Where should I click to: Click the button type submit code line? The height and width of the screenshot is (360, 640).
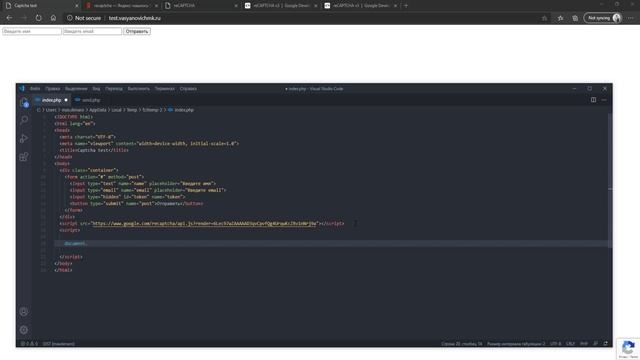pos(136,203)
